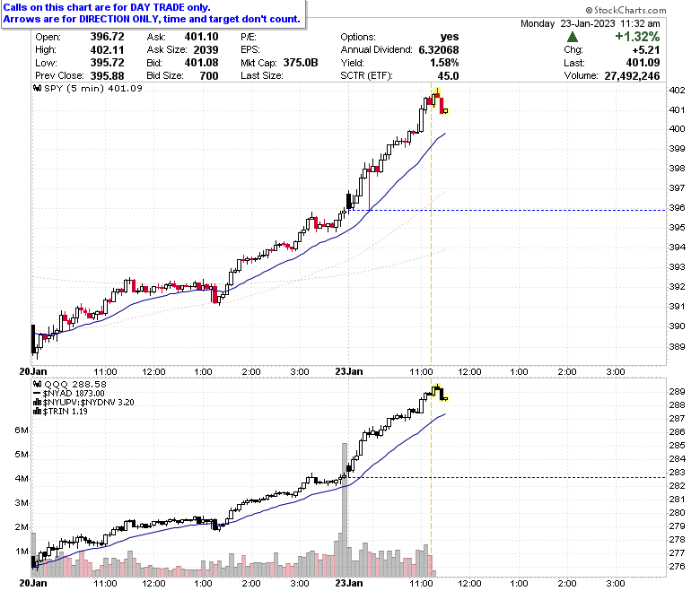Click the 396 price label on SPY axis

pyautogui.click(x=677, y=208)
